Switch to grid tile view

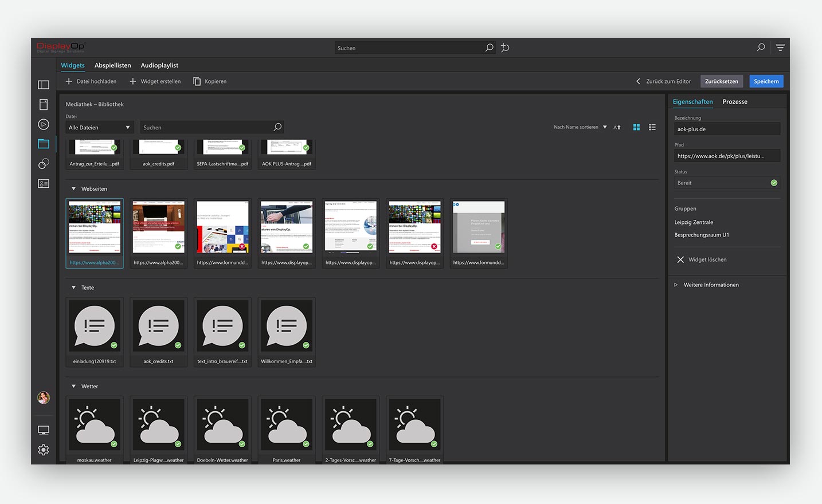tap(636, 127)
